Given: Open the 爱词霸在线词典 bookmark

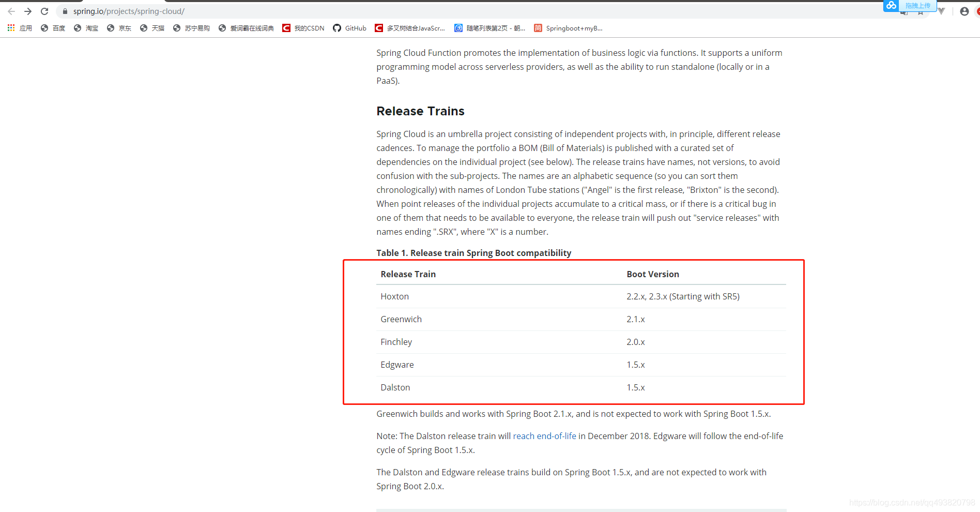Looking at the screenshot, I should [247, 28].
